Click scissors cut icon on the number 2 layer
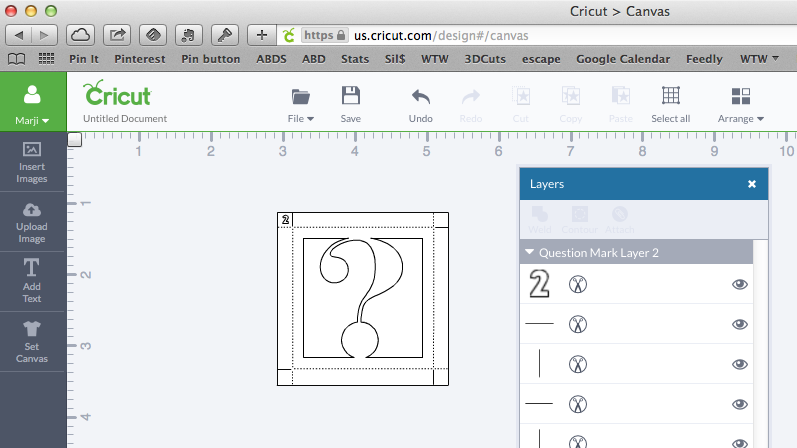Viewport: 797px width, 448px height. pos(578,284)
